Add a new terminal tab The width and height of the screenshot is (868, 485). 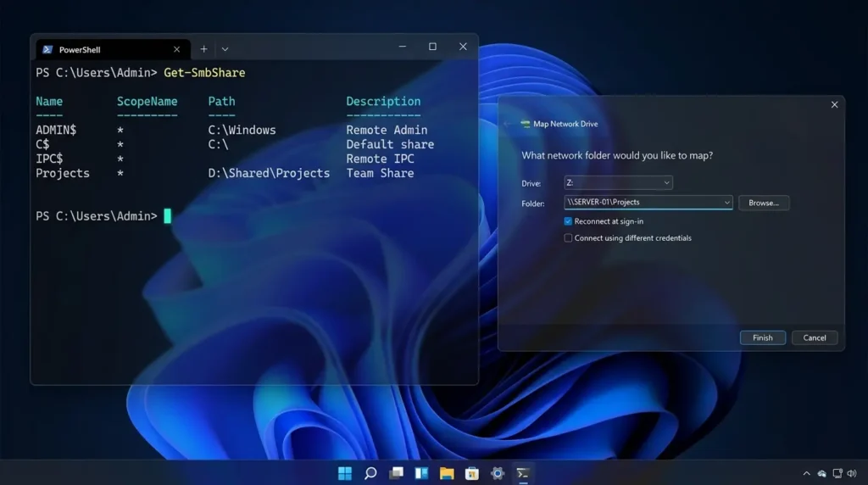tap(203, 48)
